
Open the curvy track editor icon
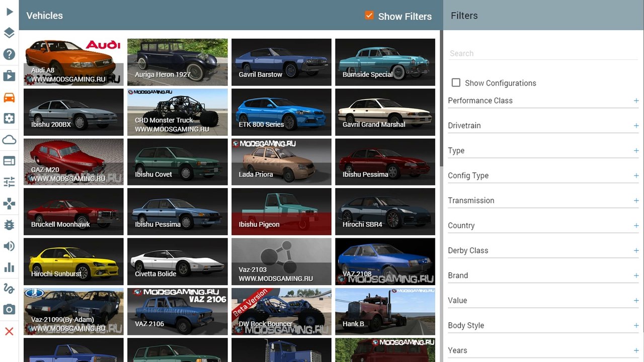pos(9,289)
